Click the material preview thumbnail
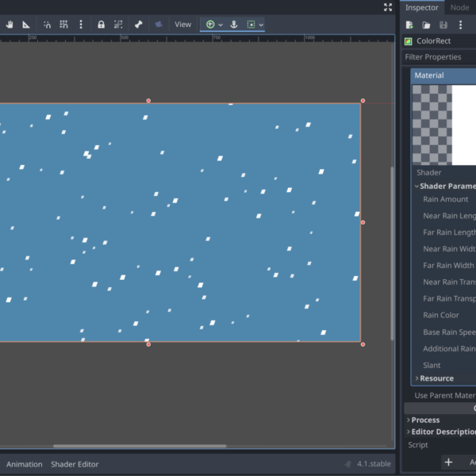Screen dimensions: 476x476 coord(444,125)
